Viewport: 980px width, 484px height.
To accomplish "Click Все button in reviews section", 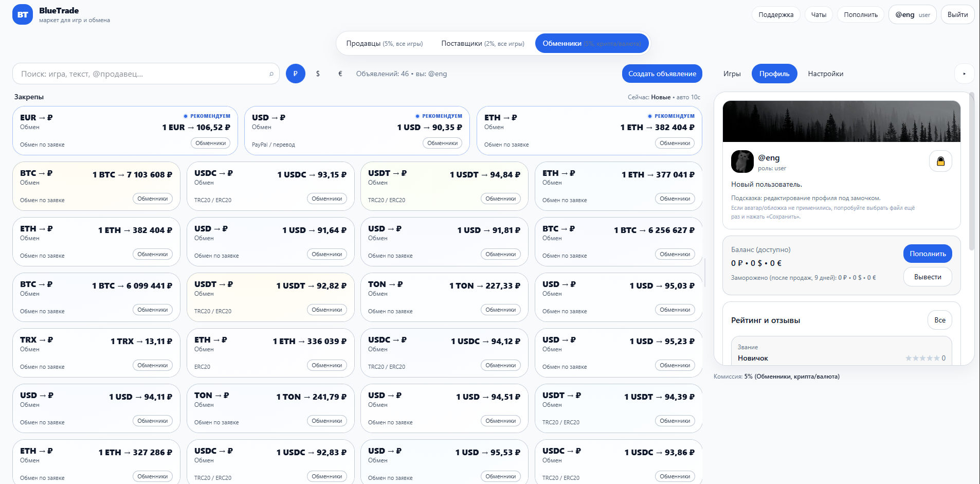I will 940,320.
